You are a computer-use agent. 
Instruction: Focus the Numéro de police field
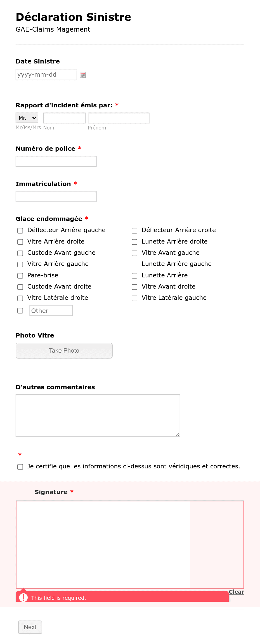click(56, 161)
